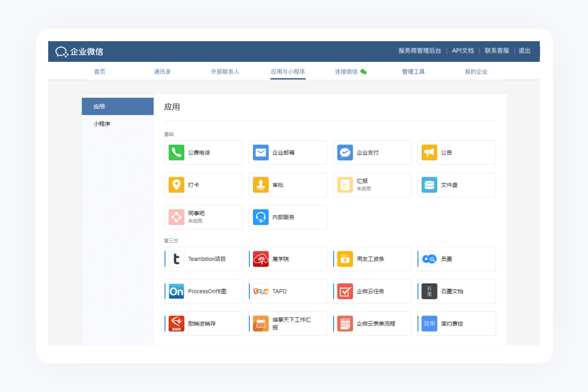588x392 pixels.
Task: Go to the 首页 tab
Action: [x=99, y=71]
